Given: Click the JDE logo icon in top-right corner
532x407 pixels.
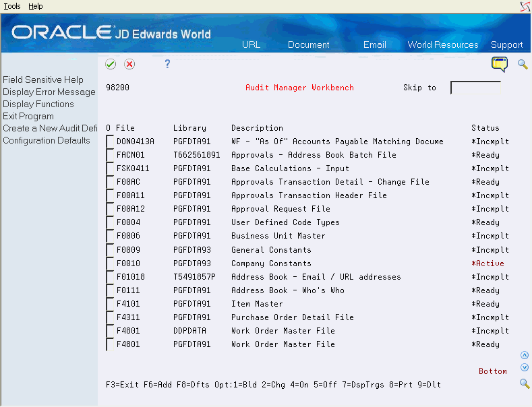Looking at the screenshot, I should [x=525, y=7].
